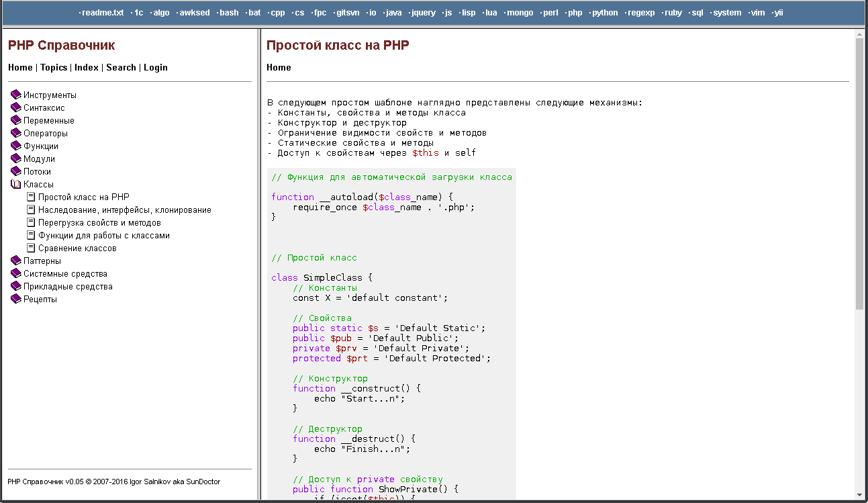The width and height of the screenshot is (868, 503).
Task: Click the page icon beside Простой класс на PHP
Action: (x=30, y=197)
